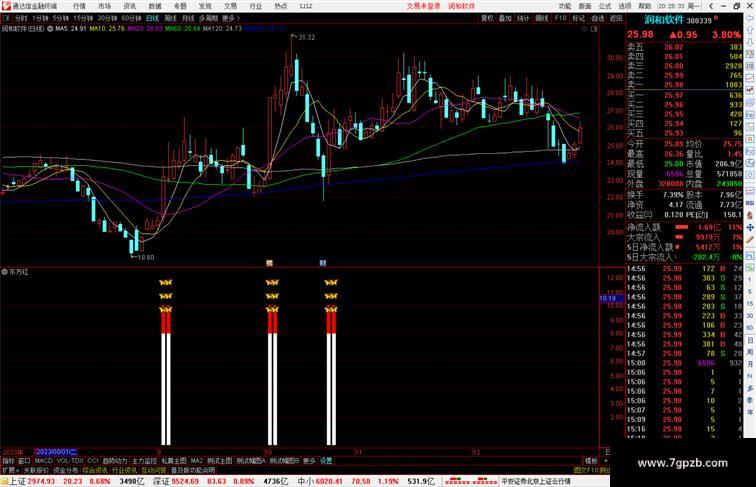Click the 通达信 logo icon in the title bar

pyautogui.click(x=6, y=6)
